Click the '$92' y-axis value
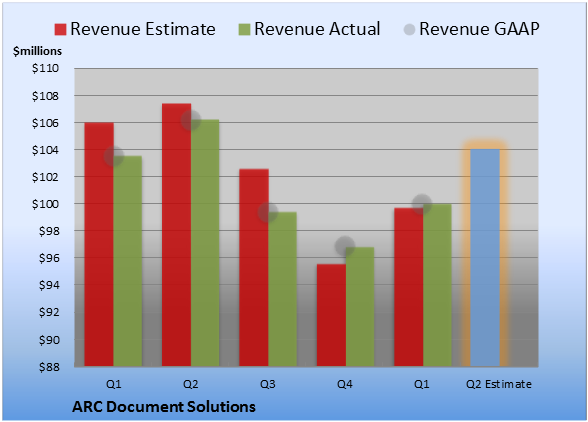 coord(49,312)
